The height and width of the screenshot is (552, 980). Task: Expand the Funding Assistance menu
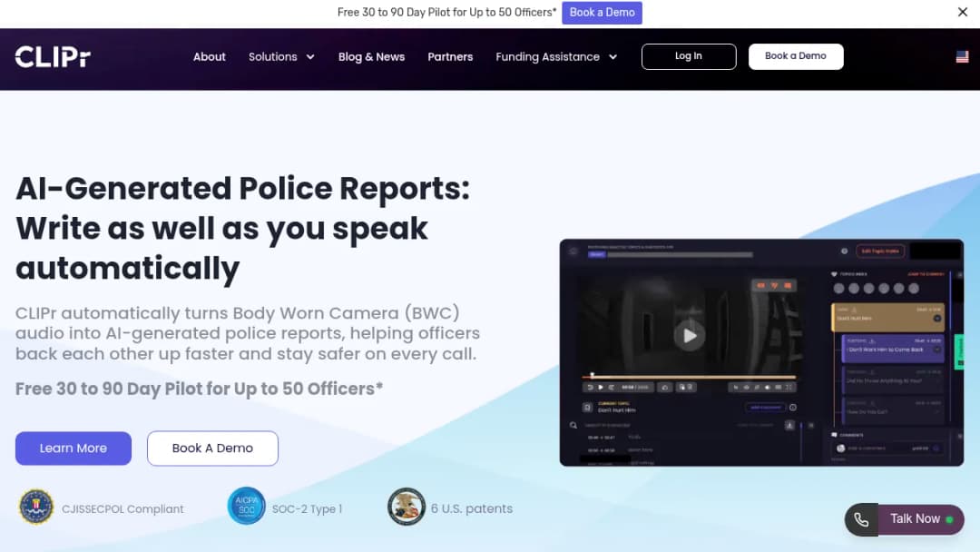pos(556,57)
